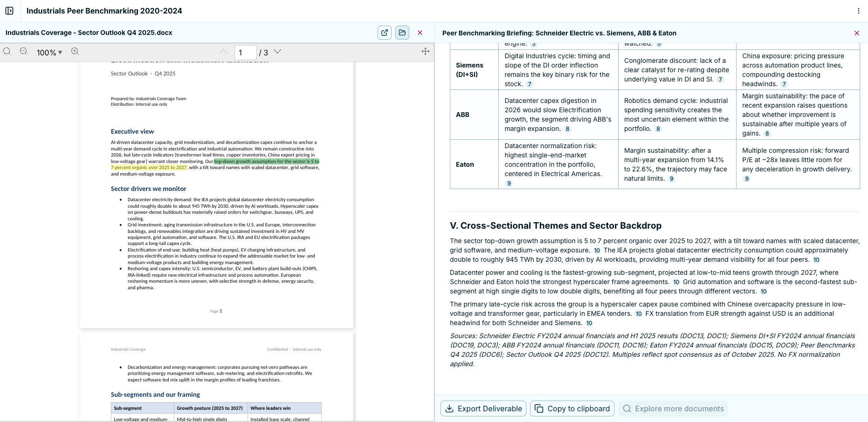Click the Industrials Peer Benchmarking 2020-2024 title
The width and height of the screenshot is (868, 422).
pos(104,11)
